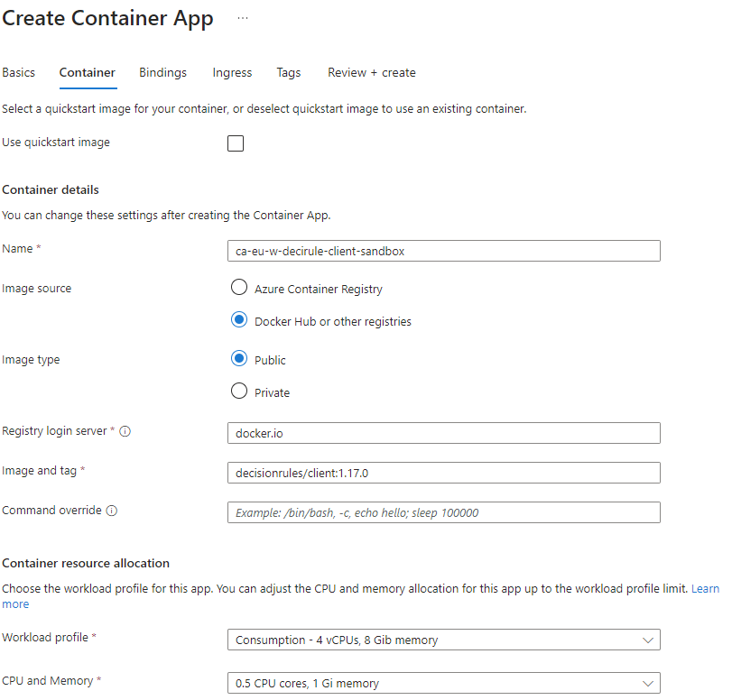Click the ellipsis next to Create Container App
The image size is (732, 700).
pos(243,18)
